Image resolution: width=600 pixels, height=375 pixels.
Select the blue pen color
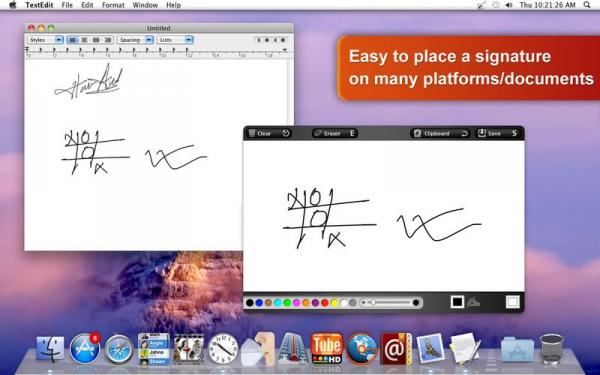coord(259,303)
